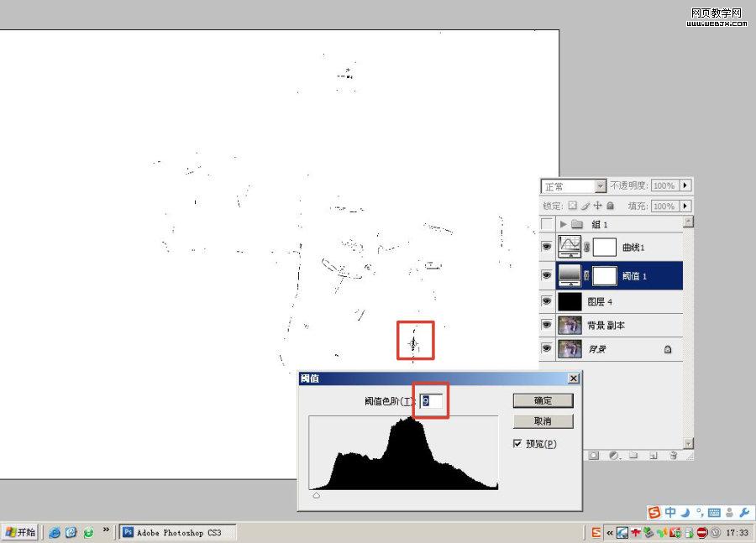
Task: Select the 曲线 1 layer name
Action: (x=633, y=248)
